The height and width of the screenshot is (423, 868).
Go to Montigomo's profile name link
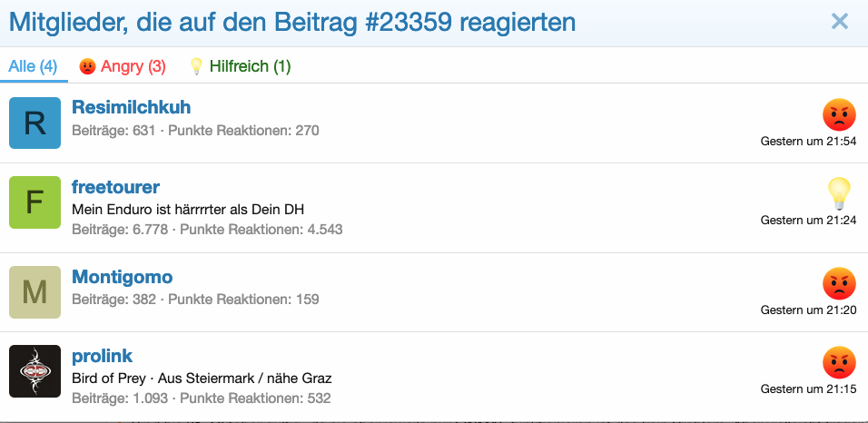pyautogui.click(x=122, y=277)
